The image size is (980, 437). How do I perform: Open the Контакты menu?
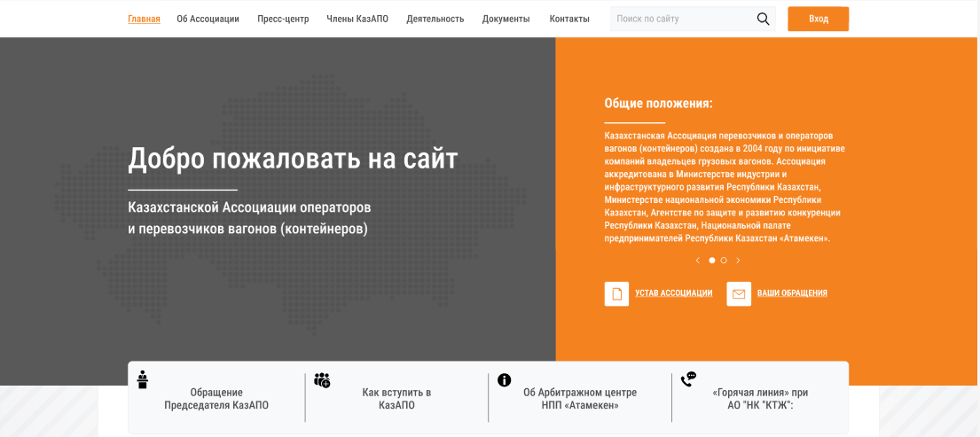coord(569,19)
